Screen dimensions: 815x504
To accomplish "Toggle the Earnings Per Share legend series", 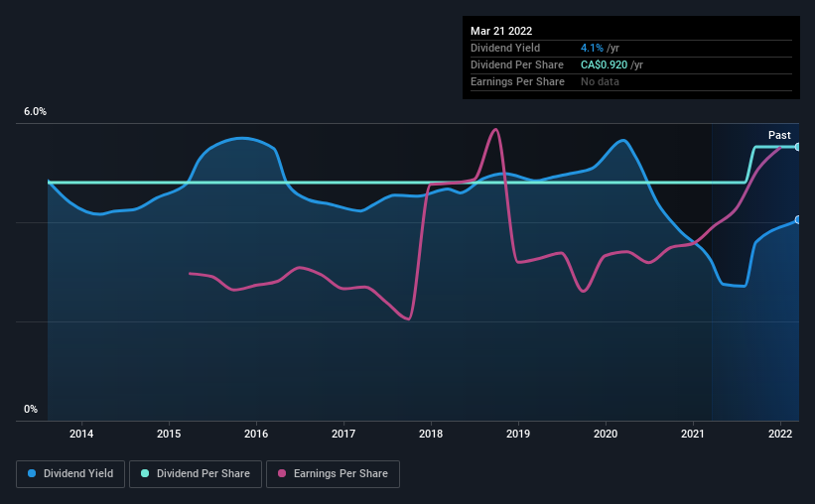I will [333, 474].
